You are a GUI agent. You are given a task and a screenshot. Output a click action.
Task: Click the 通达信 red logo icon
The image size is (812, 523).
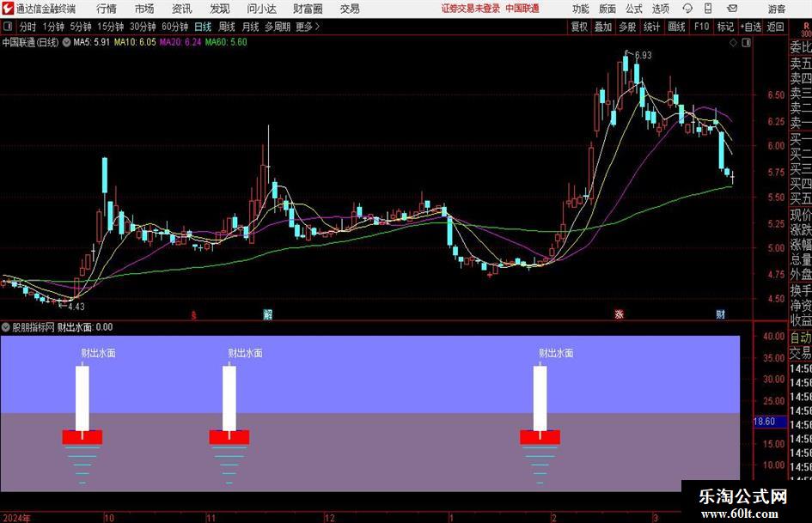[x=7, y=9]
